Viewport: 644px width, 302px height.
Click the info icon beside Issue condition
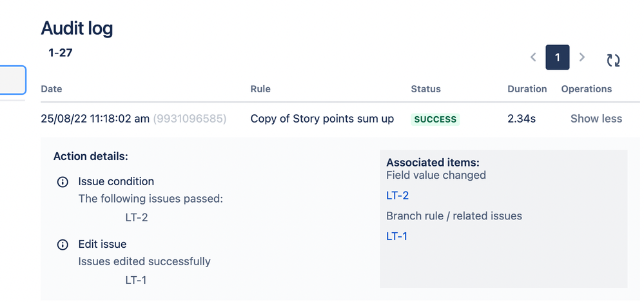[63, 182]
